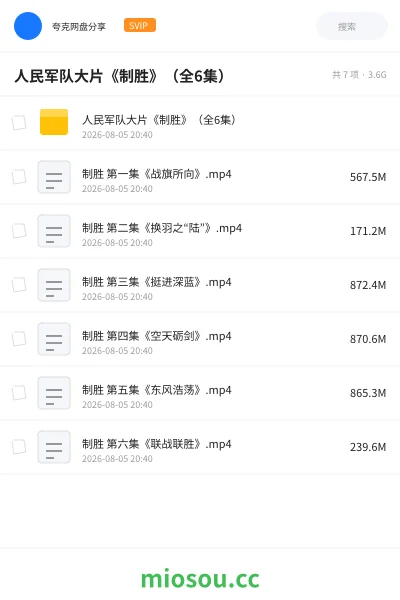Open the yellow folder icon
This screenshot has height=600, width=400.
(x=54, y=122)
